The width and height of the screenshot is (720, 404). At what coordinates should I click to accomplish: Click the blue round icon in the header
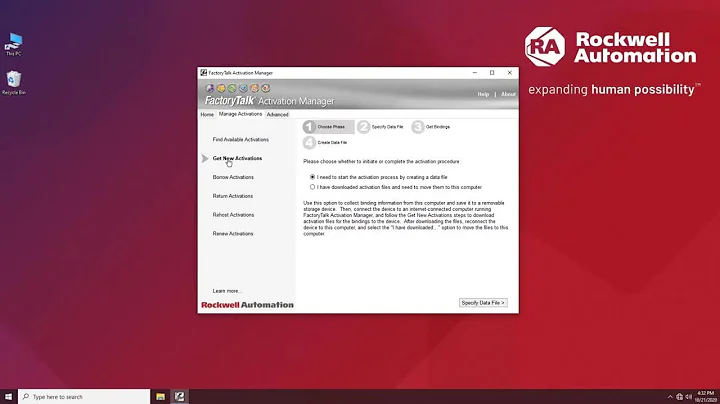coord(243,88)
